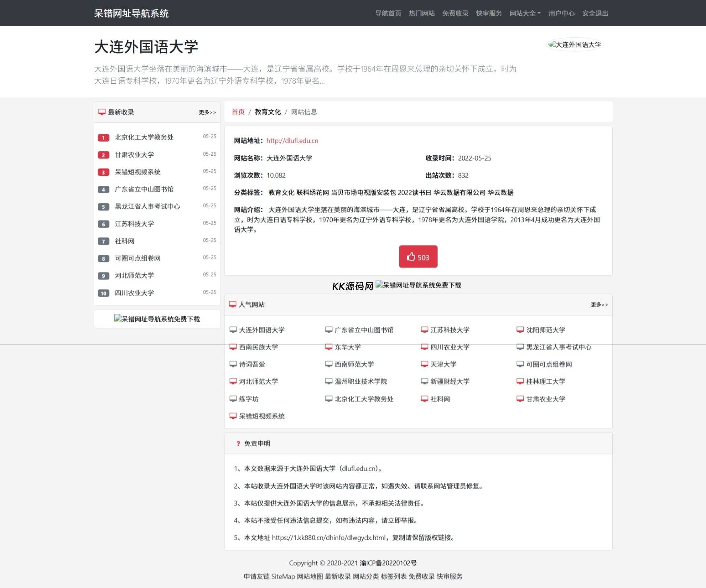Click the gray number 10 rank badge
706x588 pixels.
[x=103, y=293]
